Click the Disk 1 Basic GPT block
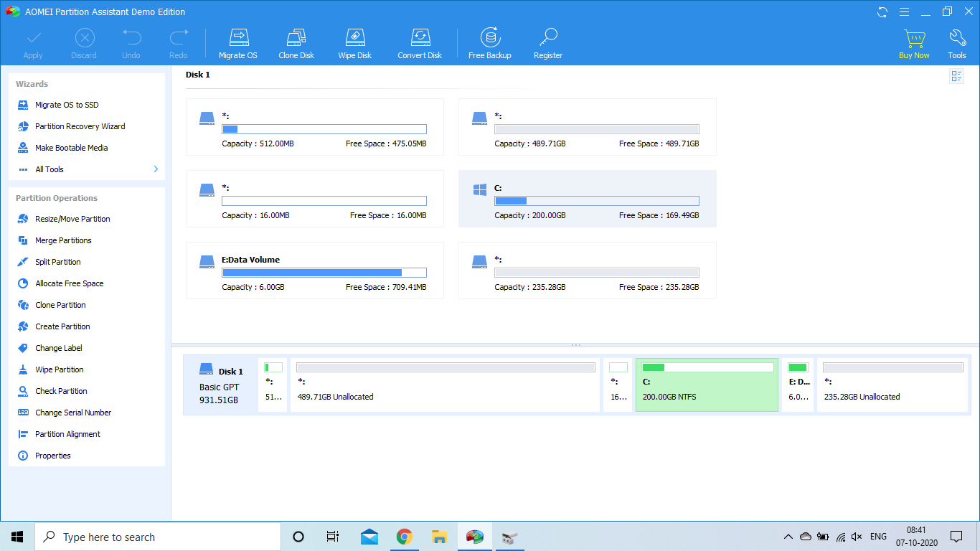 click(221, 385)
